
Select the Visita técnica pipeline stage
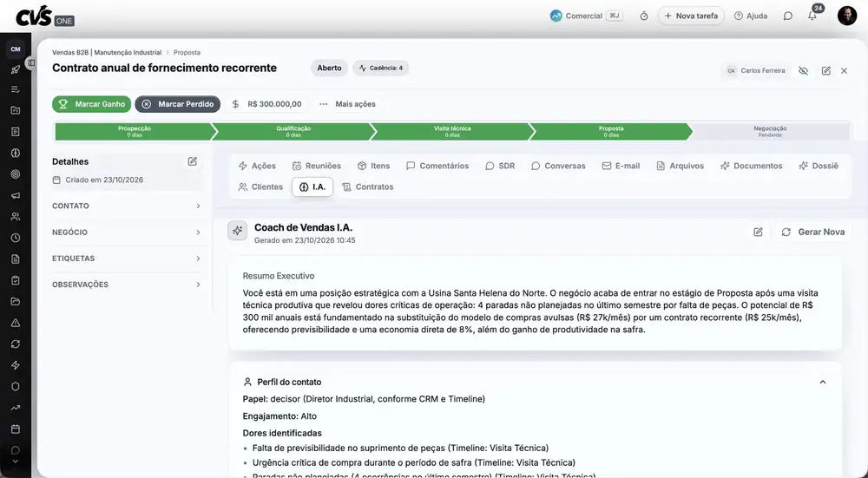point(452,131)
